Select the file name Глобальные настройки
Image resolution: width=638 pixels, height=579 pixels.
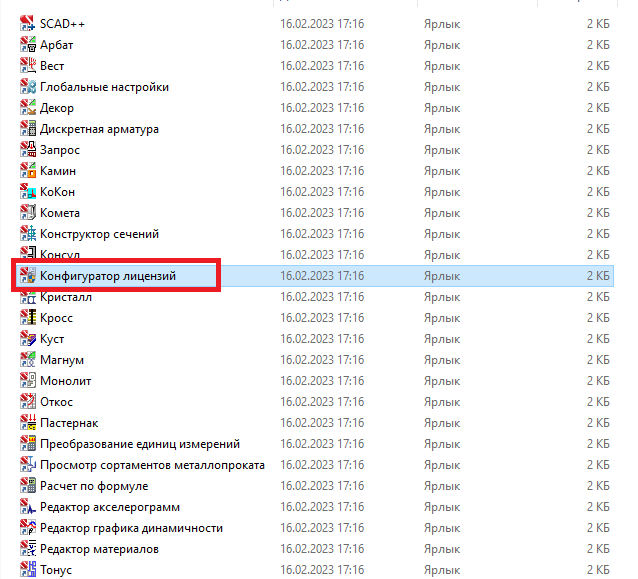coord(104,87)
